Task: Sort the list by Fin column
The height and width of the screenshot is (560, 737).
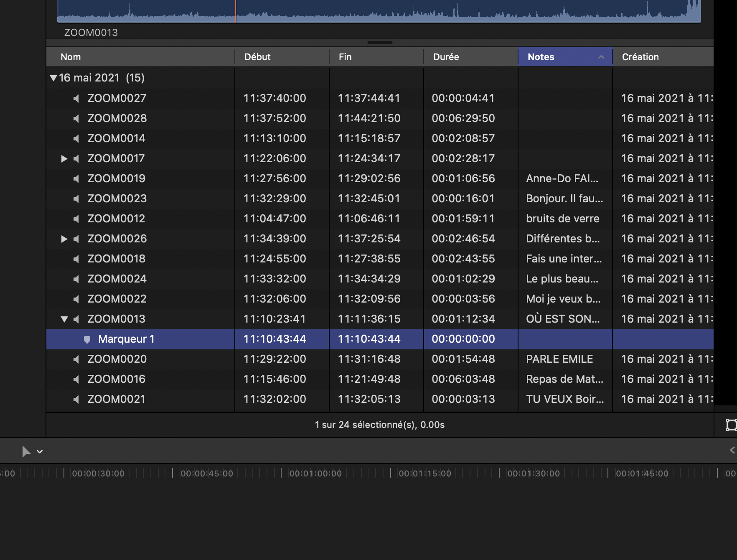Action: tap(376, 57)
